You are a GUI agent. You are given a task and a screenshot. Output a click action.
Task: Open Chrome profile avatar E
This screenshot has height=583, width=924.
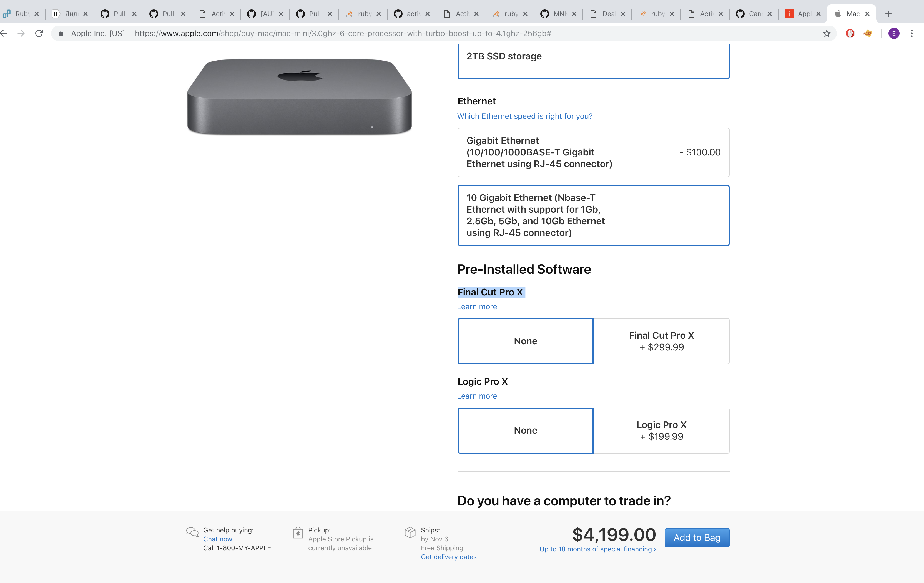894,34
